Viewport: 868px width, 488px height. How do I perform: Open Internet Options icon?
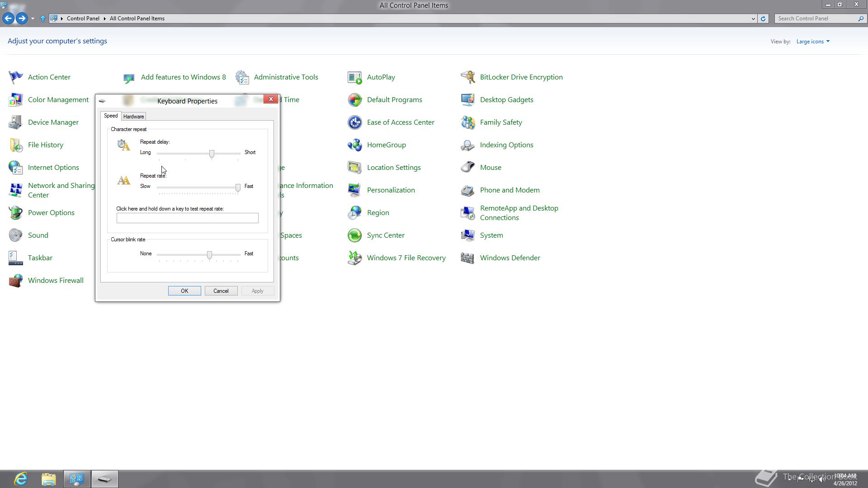(x=15, y=168)
